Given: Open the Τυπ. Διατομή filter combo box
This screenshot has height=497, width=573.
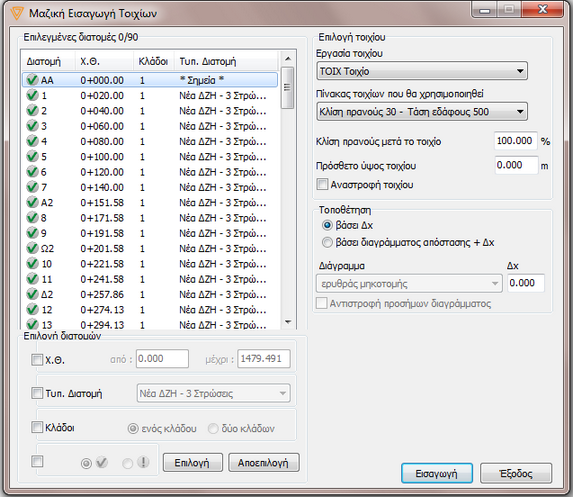Looking at the screenshot, I should click(x=213, y=393).
